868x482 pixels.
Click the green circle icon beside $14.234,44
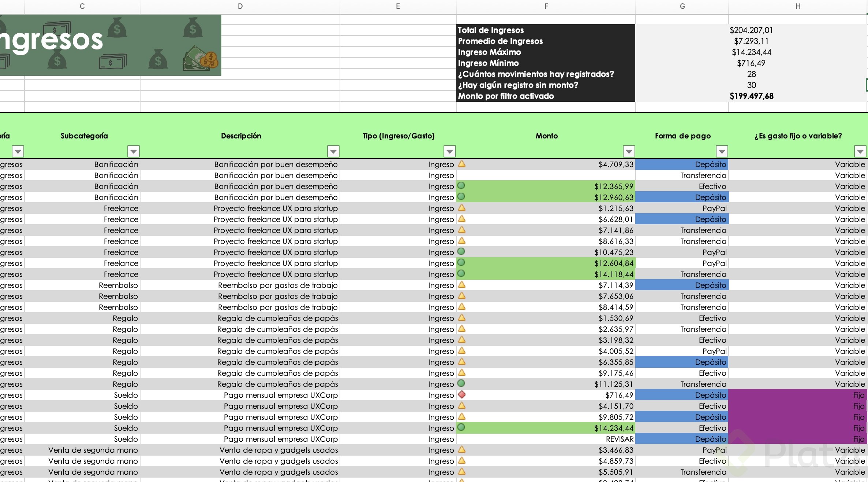(x=461, y=427)
